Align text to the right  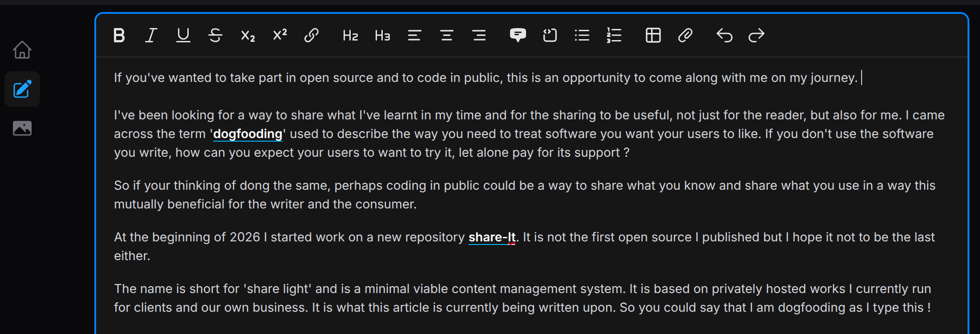coord(479,35)
